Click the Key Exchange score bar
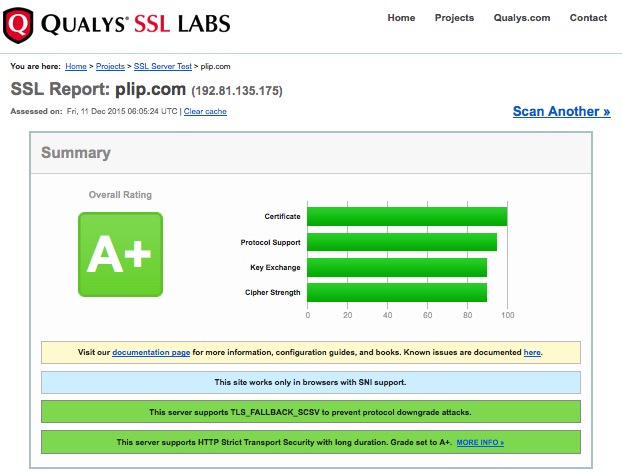Viewport: 622px width, 473px height. tap(397, 267)
